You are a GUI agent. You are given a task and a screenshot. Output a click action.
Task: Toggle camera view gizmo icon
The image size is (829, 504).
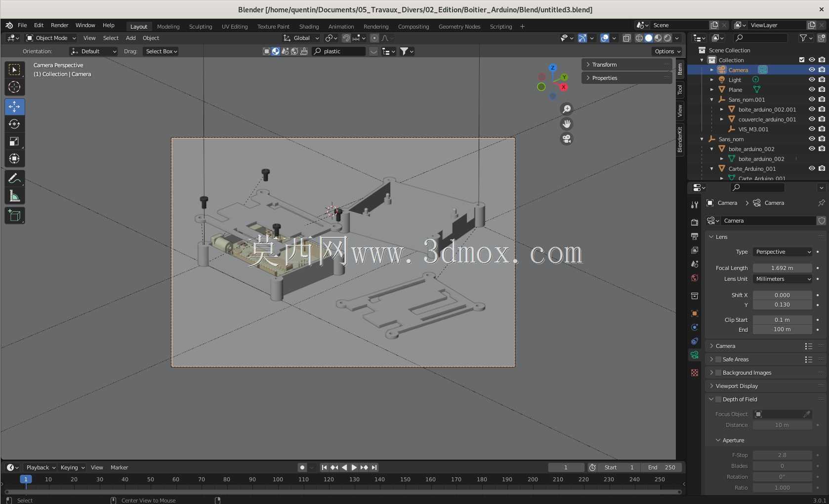pyautogui.click(x=567, y=139)
